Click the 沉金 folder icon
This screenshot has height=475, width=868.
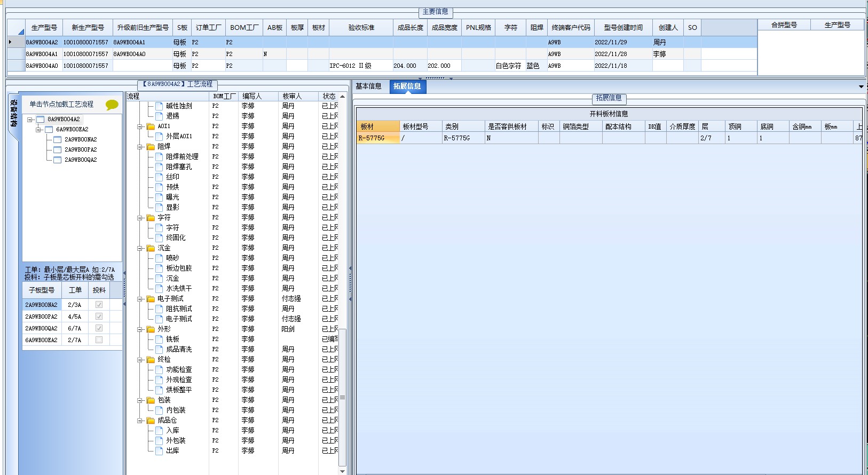pyautogui.click(x=151, y=248)
